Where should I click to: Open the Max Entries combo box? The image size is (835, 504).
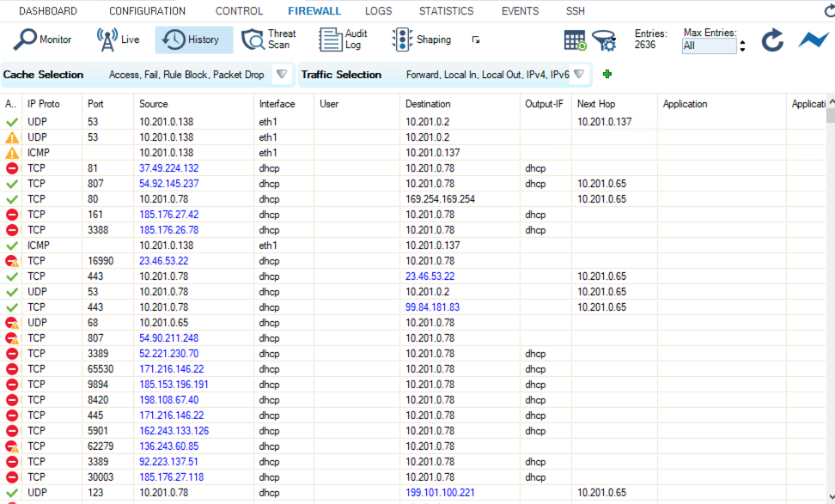(709, 46)
